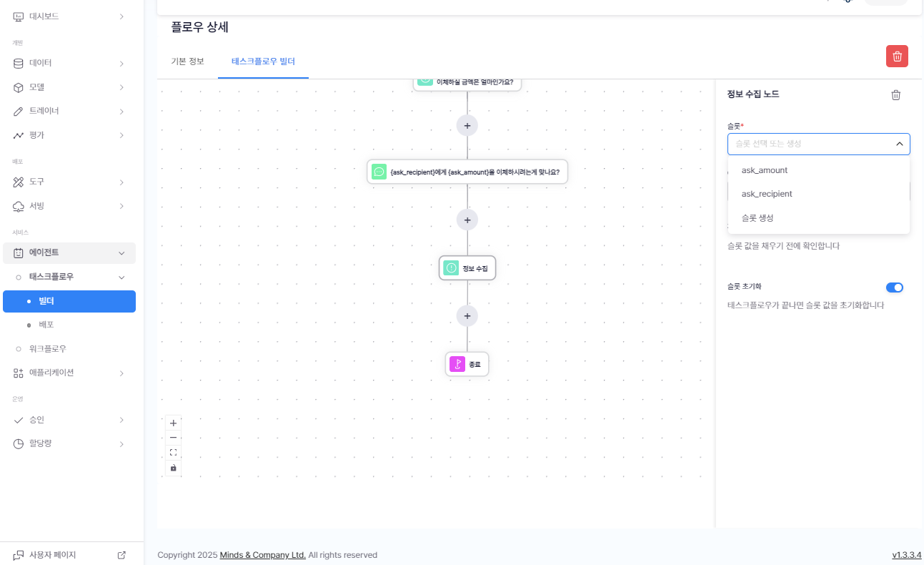Select the 정보 수집 node on canvas
The image size is (924, 565).
tap(467, 268)
